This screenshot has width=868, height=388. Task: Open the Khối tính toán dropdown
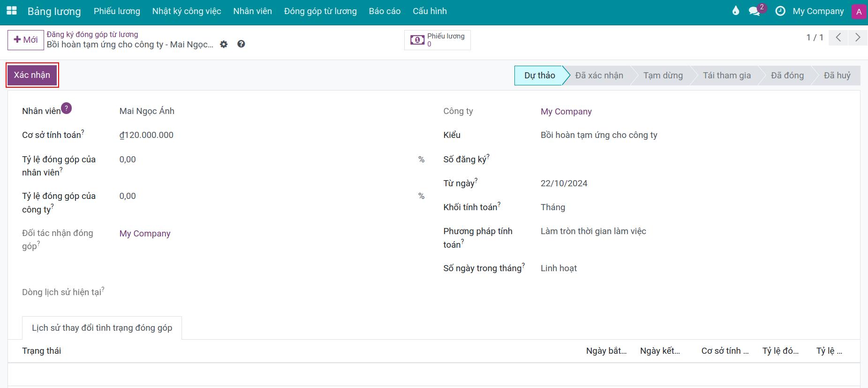693,207
